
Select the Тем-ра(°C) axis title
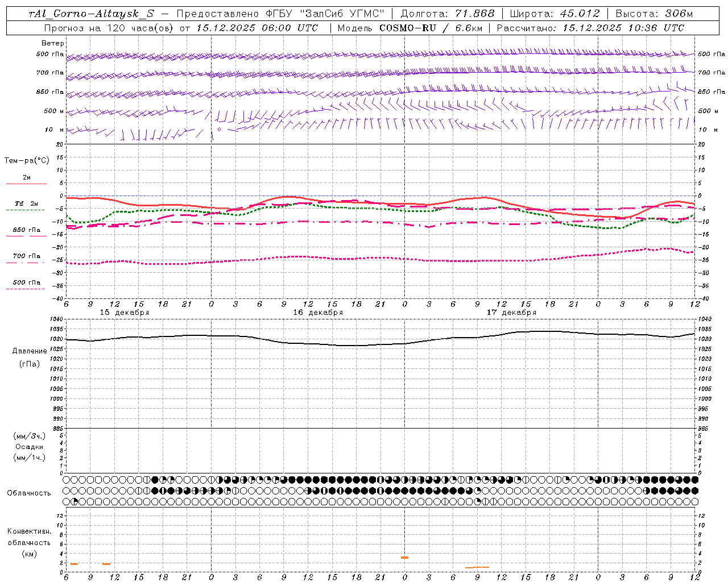pyautogui.click(x=27, y=160)
